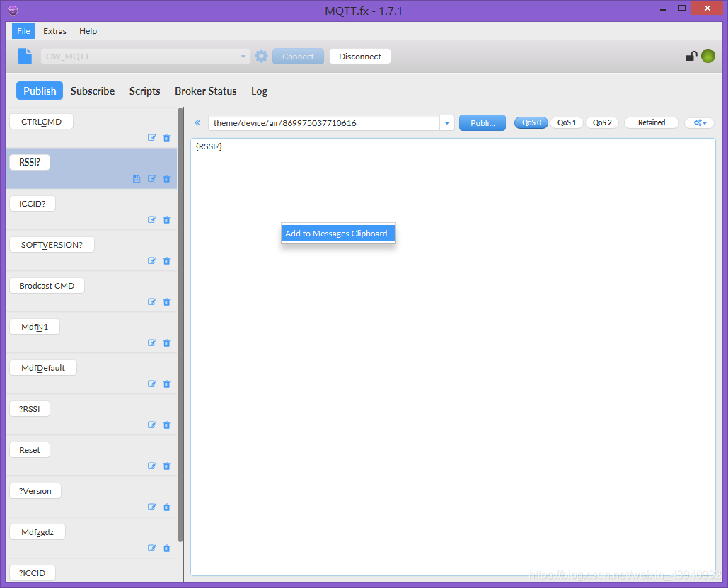Edit the ?RSSI message entry
This screenshot has width=728, height=588.
tap(152, 425)
